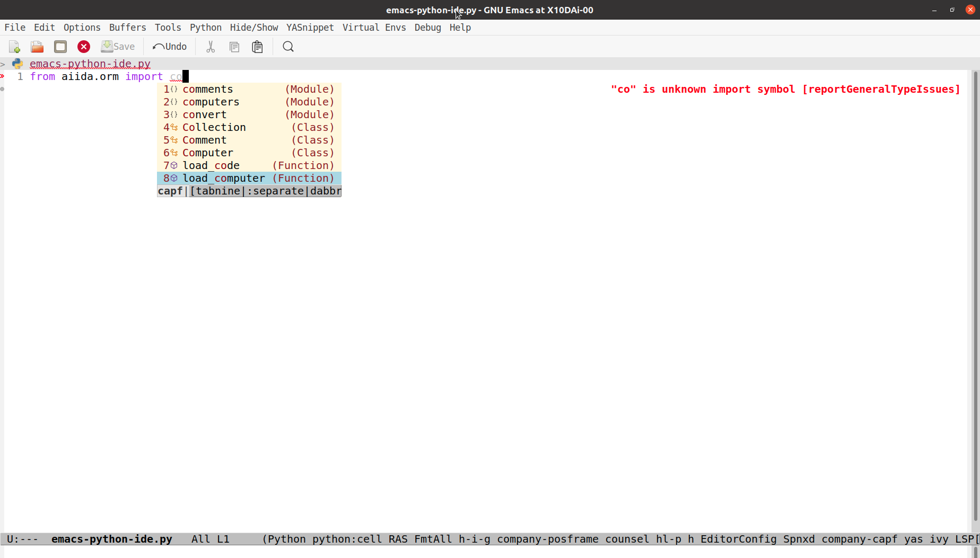Open a file using the folder toolbar icon
980x558 pixels.
pyautogui.click(x=37, y=47)
